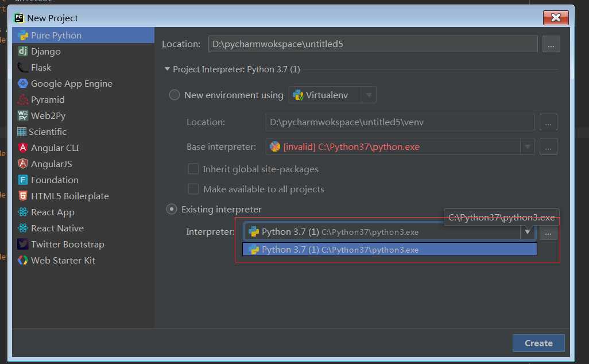Open the Base interpreter dropdown arrow
The width and height of the screenshot is (589, 364).
[528, 146]
